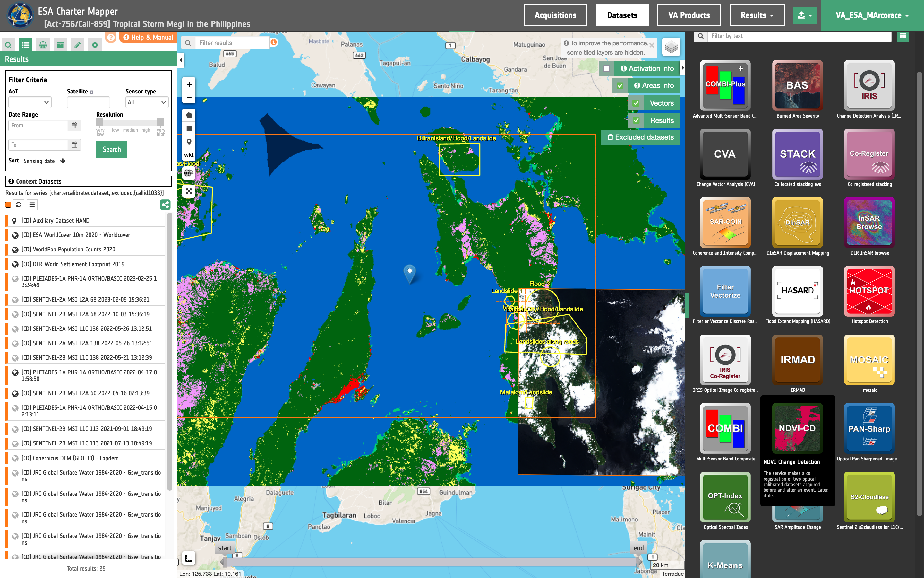The image size is (924, 578).
Task: Click the Filter results map input
Action: pos(232,43)
